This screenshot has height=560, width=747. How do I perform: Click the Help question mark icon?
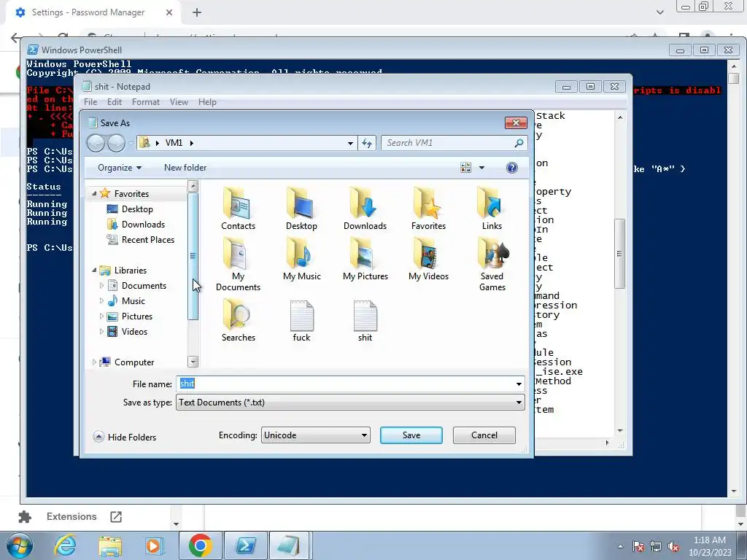tap(511, 168)
